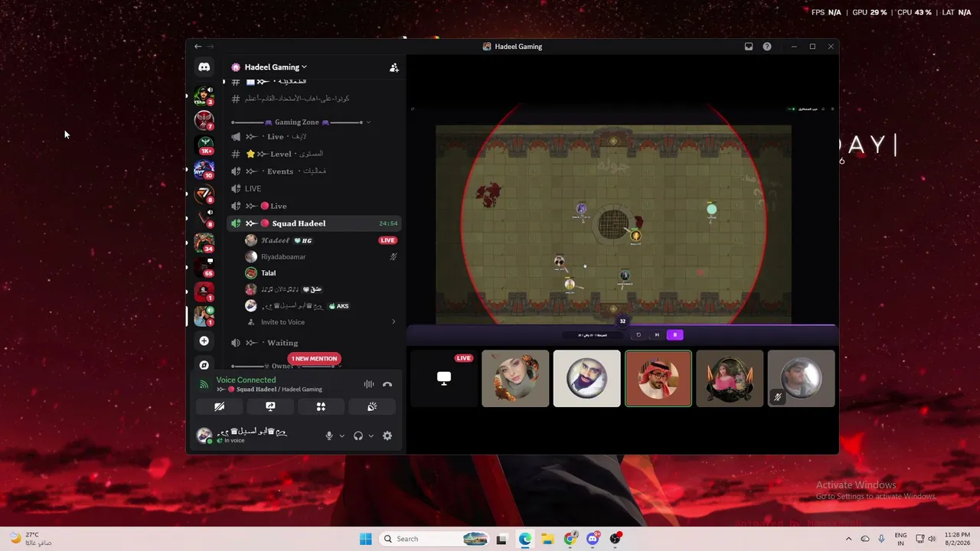Select the Squad Hadeel voice channel
This screenshot has height=551, width=980.
(314, 223)
